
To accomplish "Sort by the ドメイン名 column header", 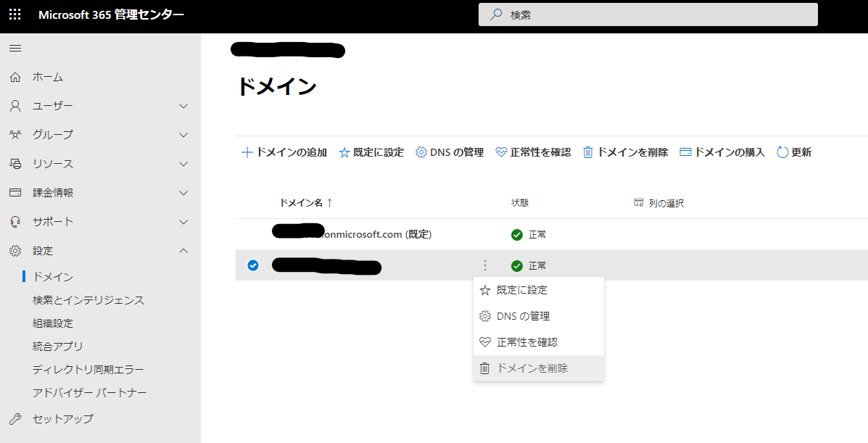I will 301,203.
